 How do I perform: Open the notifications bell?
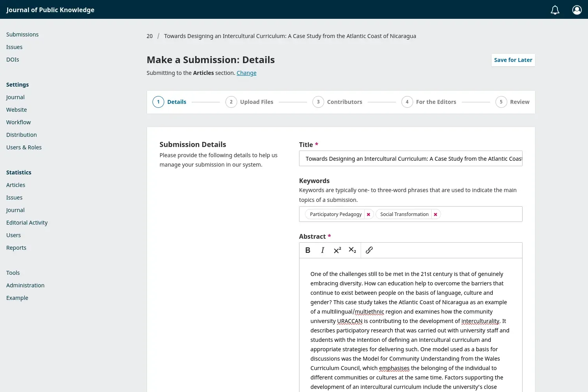(x=555, y=9)
